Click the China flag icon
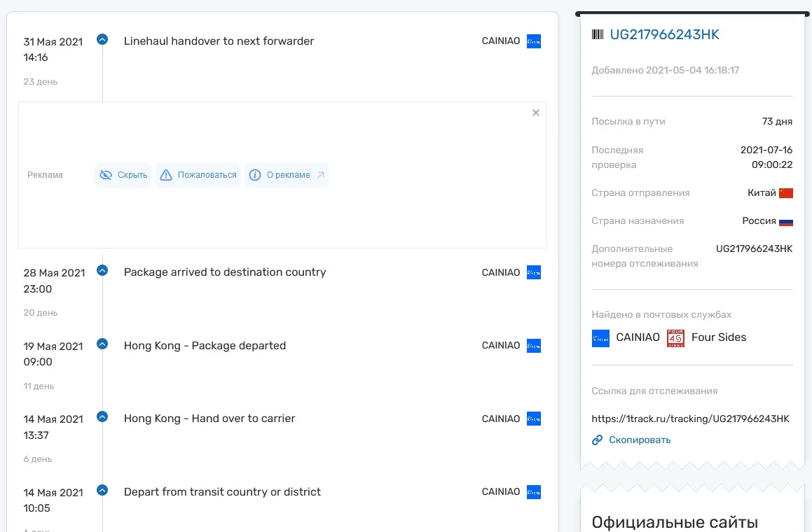This screenshot has height=532, width=812. tap(785, 193)
